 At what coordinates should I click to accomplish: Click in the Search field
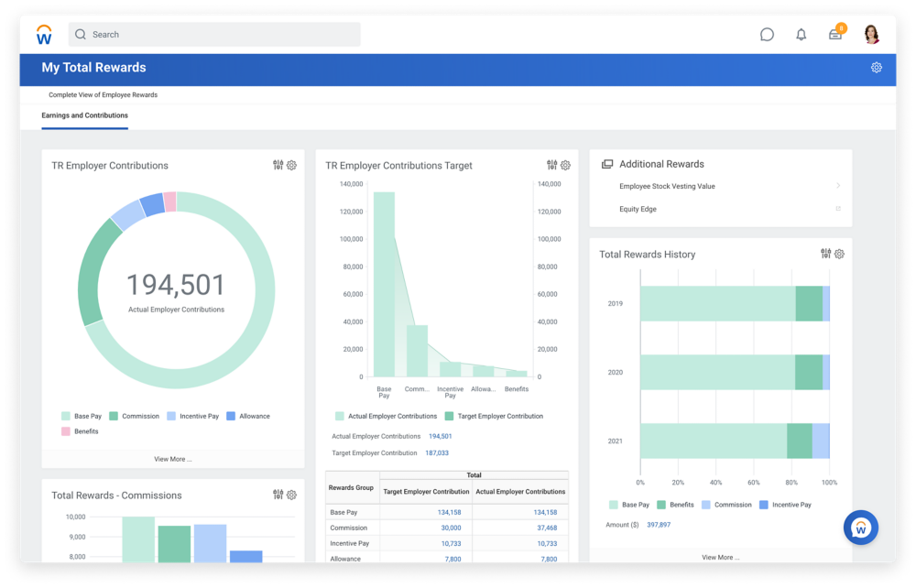click(215, 35)
